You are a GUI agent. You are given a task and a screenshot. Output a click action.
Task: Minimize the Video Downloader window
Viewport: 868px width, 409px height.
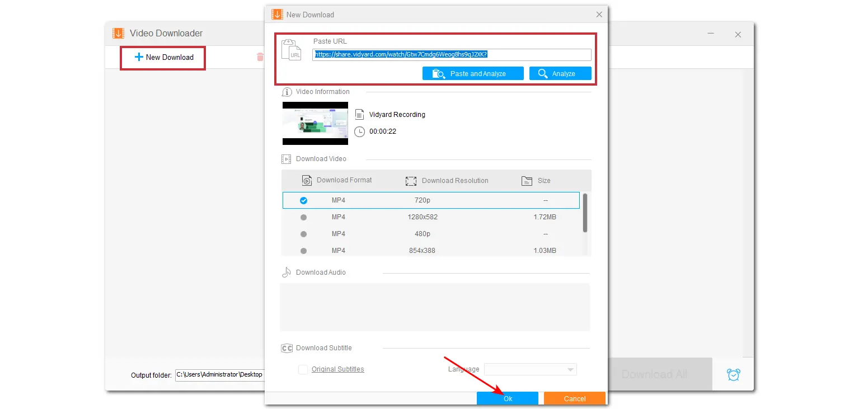(711, 34)
